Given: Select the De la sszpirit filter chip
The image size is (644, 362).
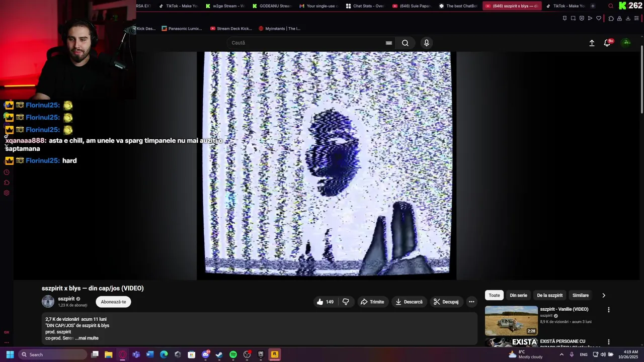Looking at the screenshot, I should coord(549,295).
